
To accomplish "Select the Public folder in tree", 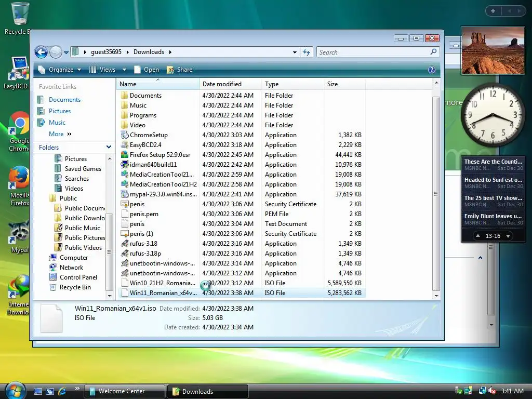I will 68,198.
